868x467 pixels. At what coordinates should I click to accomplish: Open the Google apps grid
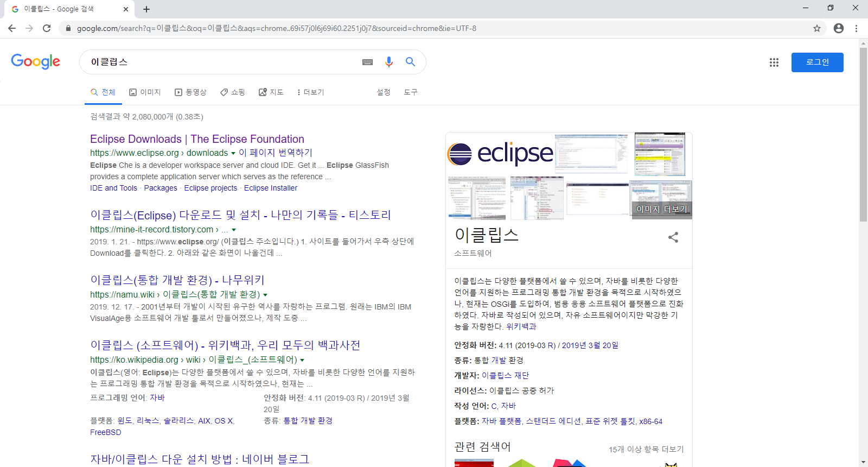(x=774, y=62)
